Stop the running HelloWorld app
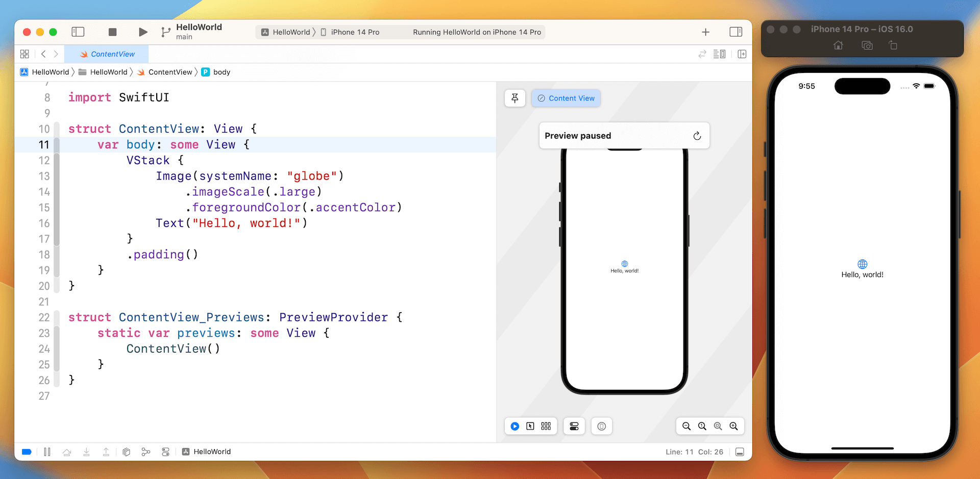980x479 pixels. click(112, 32)
